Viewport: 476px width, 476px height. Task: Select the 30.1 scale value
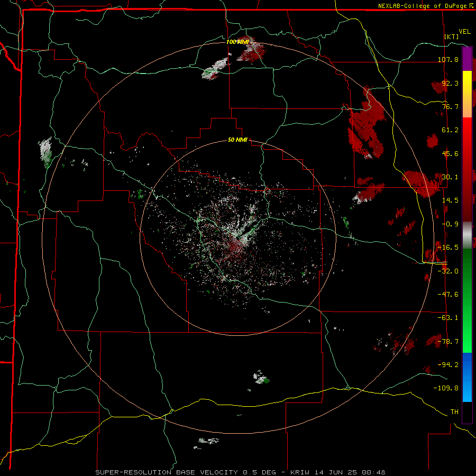(x=450, y=177)
